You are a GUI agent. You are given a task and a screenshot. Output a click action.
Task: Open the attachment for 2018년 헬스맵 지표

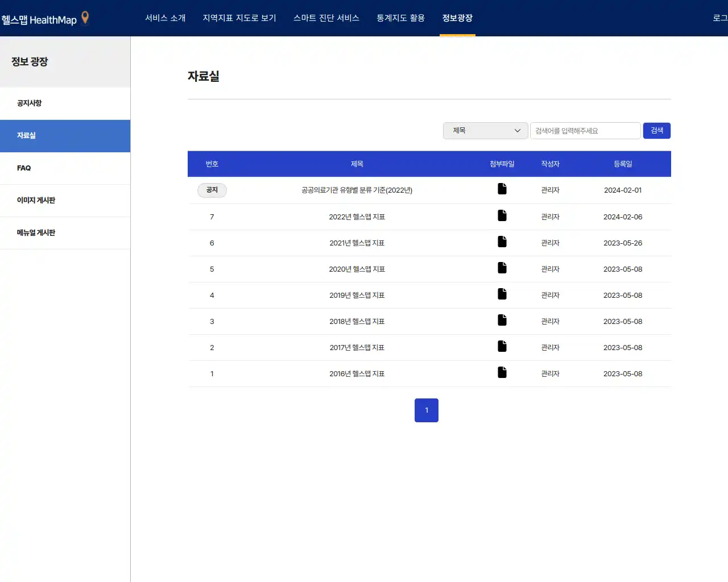pyautogui.click(x=502, y=321)
